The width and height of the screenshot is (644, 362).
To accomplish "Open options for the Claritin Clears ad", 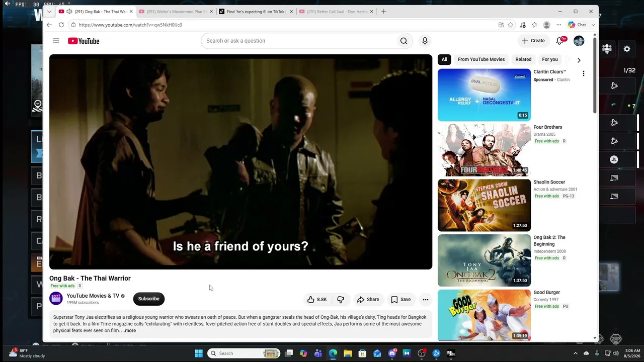I will pos(583,73).
